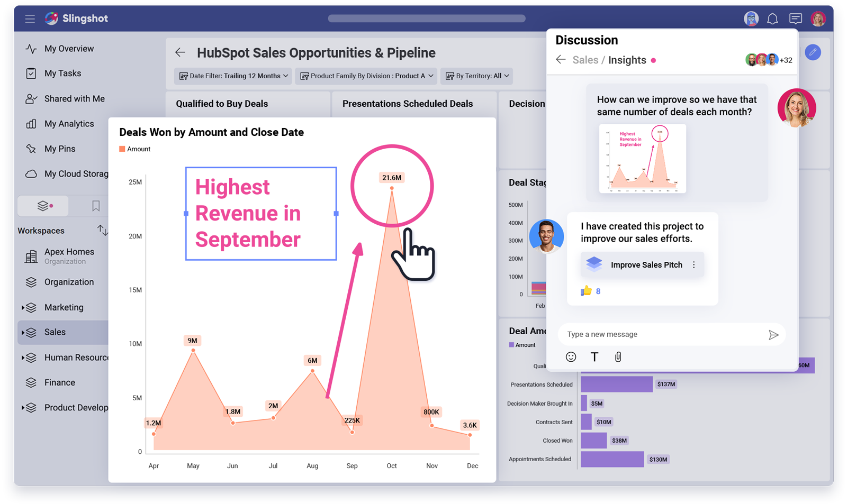
Task: Click the My Tasks checklist icon
Action: click(31, 74)
